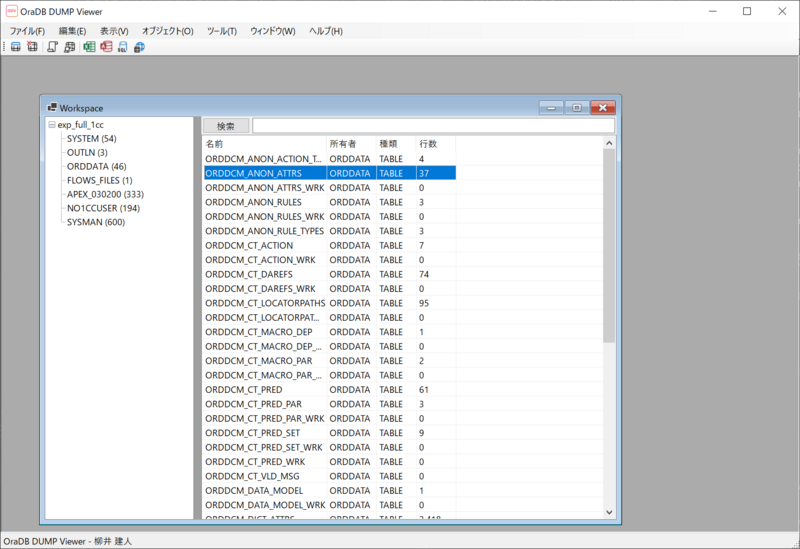800x549 pixels.
Task: Click the first database icon in the toolbar
Action: pyautogui.click(x=16, y=47)
